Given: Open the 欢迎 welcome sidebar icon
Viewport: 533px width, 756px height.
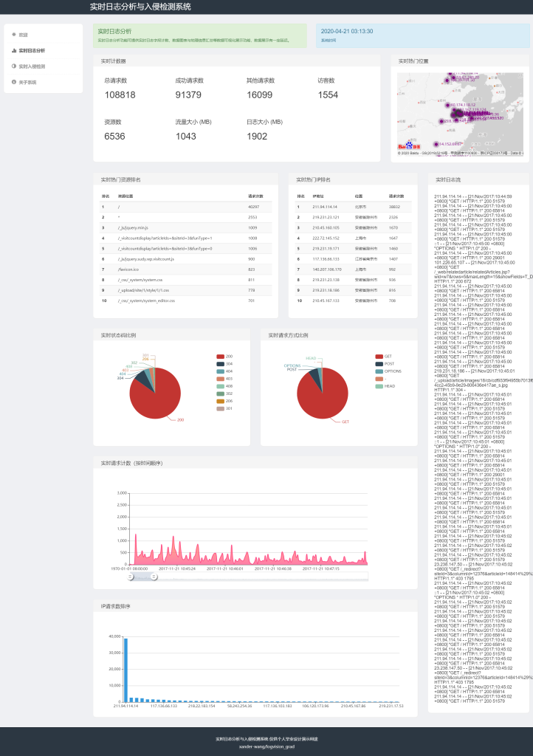Looking at the screenshot, I should [14, 35].
